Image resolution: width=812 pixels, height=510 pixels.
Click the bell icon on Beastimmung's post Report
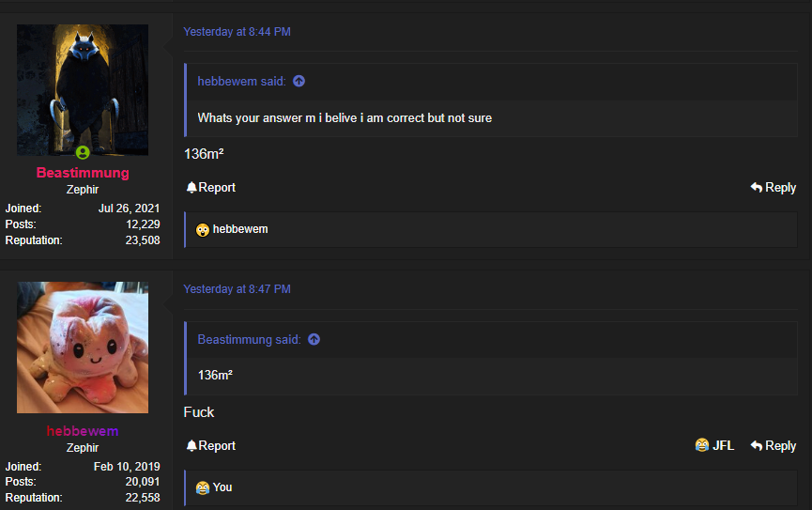(x=192, y=188)
